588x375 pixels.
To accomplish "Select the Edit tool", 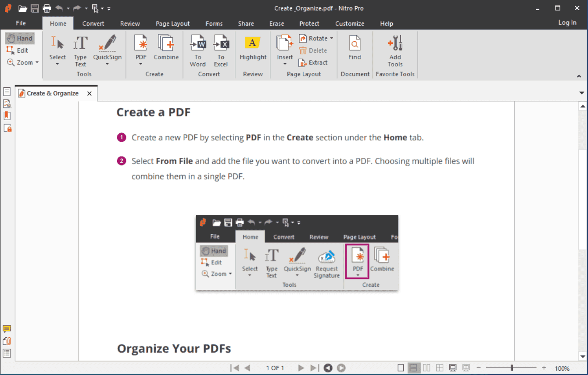I will tap(18, 50).
